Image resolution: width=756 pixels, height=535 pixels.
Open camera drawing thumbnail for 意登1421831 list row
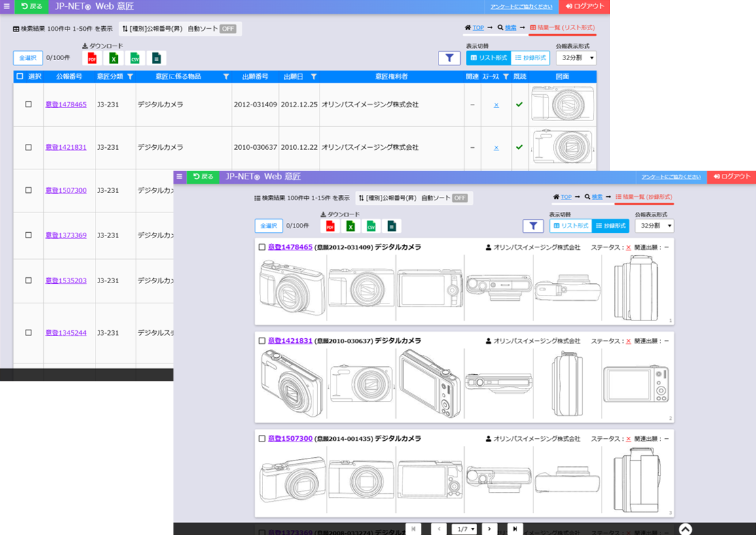coord(562,148)
